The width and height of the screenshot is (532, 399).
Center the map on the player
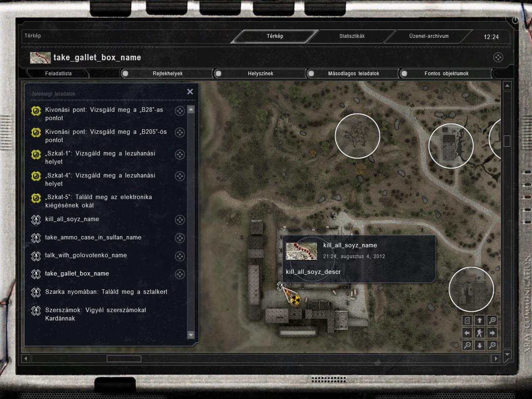480,333
